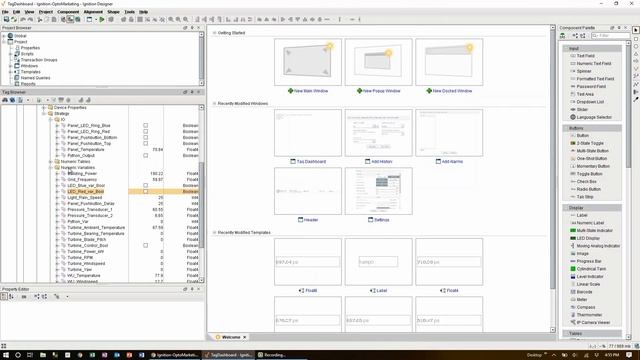Screen dimensions: 640x360
Task: Toggle the LED_Blue_var_Bool value checkbox
Action: point(145,185)
